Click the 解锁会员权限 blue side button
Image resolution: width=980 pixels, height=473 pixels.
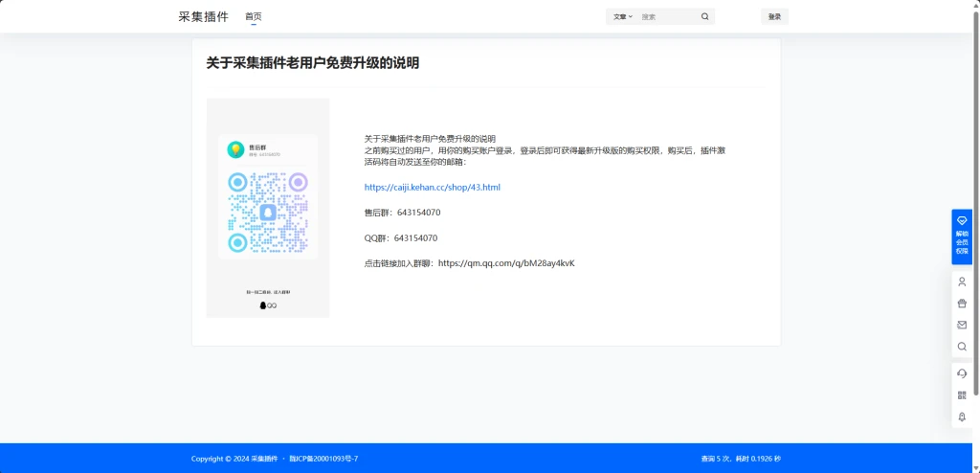click(961, 236)
